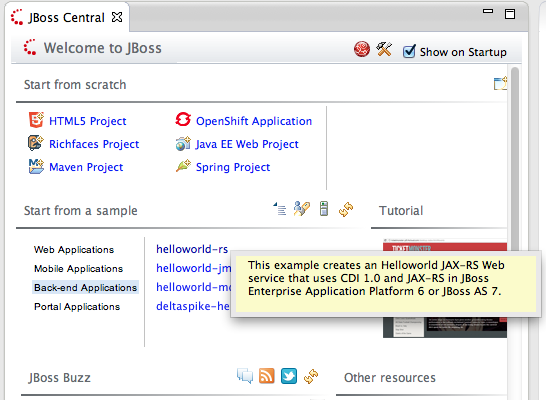Viewport: 546px width, 400px height.
Task: Open the OpenShift Application link
Action: tap(254, 121)
